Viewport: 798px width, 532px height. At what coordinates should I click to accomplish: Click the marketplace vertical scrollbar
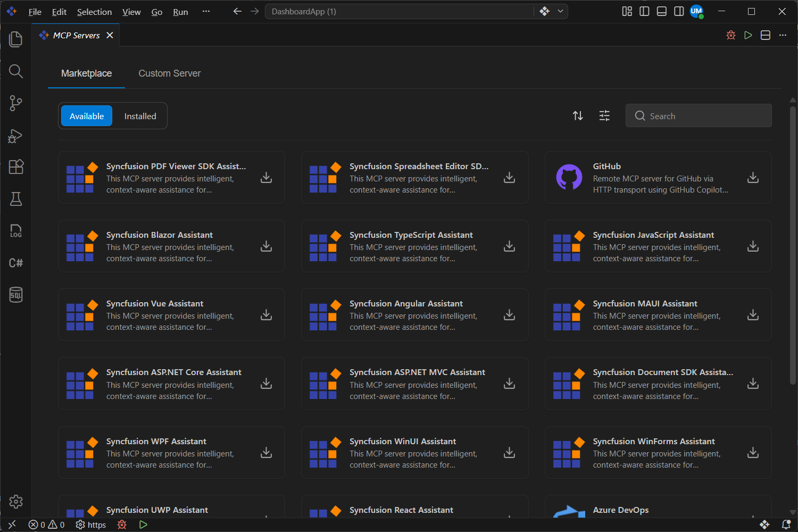[x=793, y=245]
